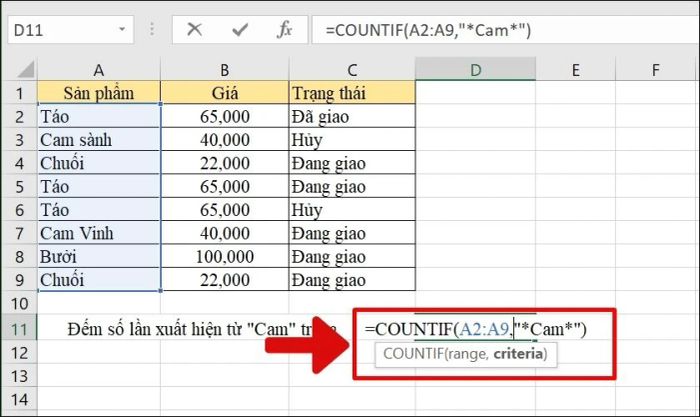Click the 'Sản phẩm' header cell
Image resolution: width=700 pixels, height=417 pixels.
coord(99,93)
